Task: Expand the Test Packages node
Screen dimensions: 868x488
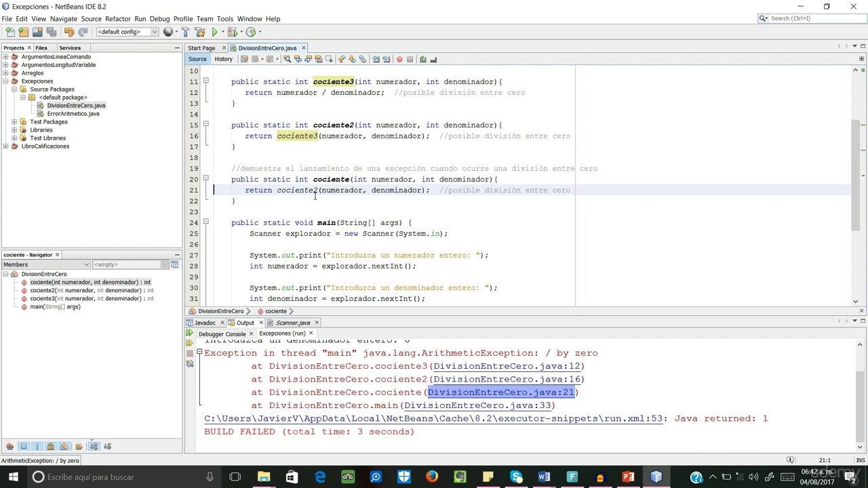Action: pos(14,122)
